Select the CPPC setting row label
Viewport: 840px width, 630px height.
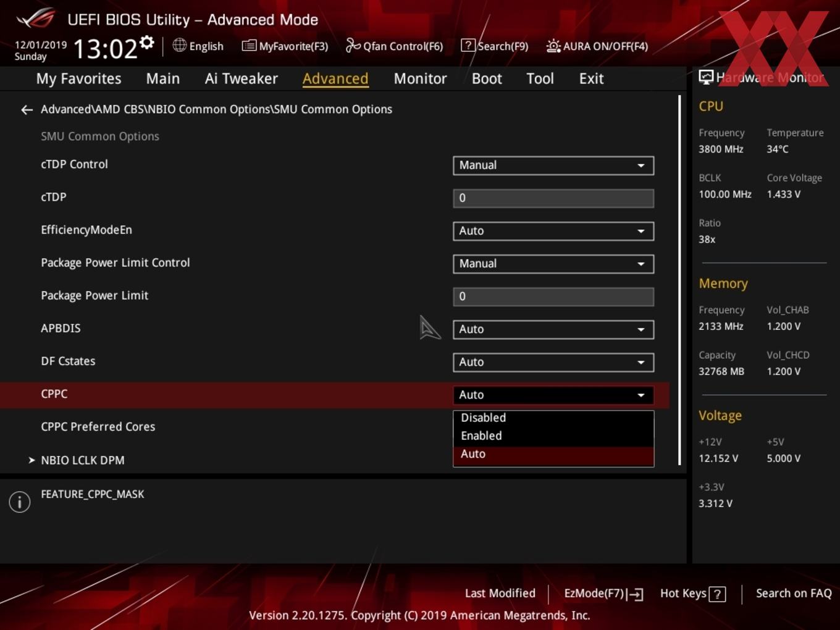click(54, 394)
